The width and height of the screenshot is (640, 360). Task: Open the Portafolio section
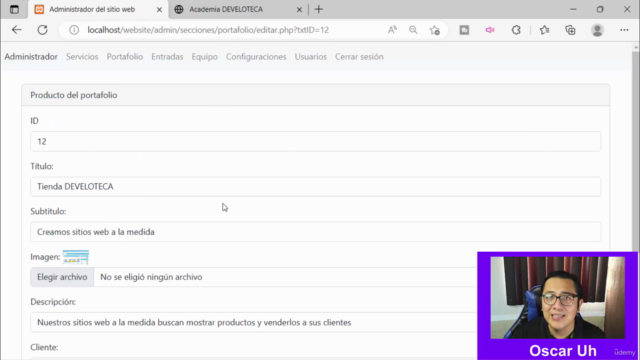[125, 57]
